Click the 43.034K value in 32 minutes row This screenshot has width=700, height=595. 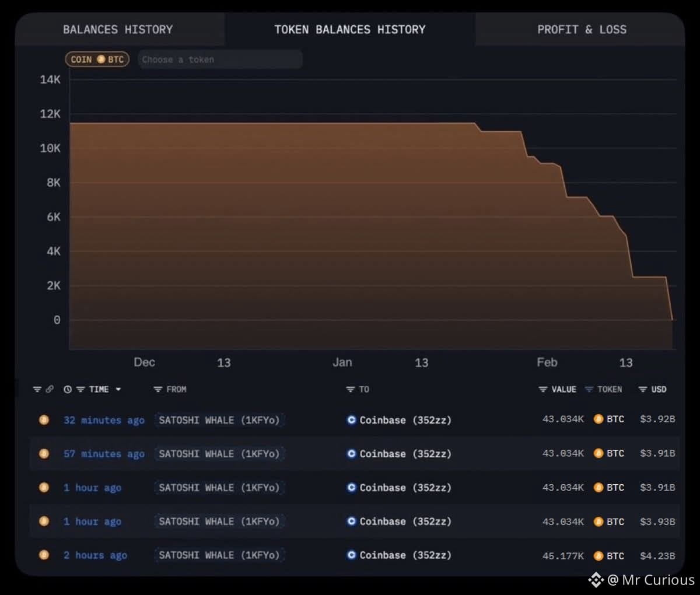coord(563,419)
